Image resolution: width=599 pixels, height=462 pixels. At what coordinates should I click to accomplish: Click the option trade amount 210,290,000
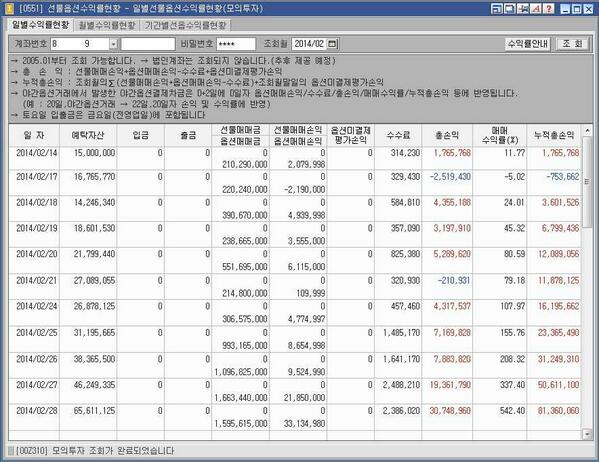pos(244,164)
